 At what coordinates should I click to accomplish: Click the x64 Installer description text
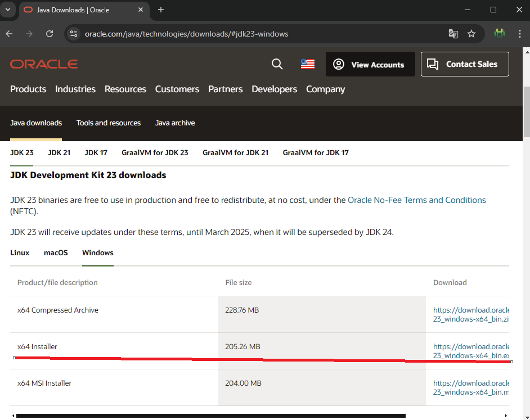coord(37,347)
